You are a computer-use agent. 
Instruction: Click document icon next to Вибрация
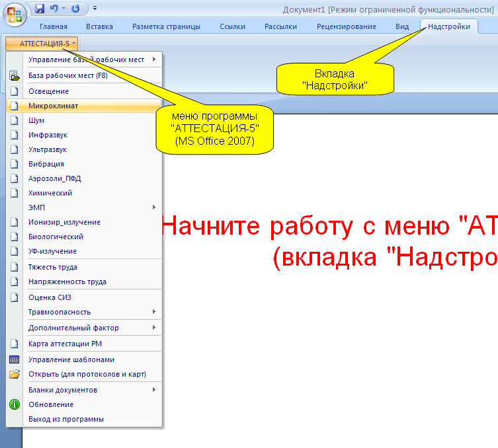[x=15, y=164]
